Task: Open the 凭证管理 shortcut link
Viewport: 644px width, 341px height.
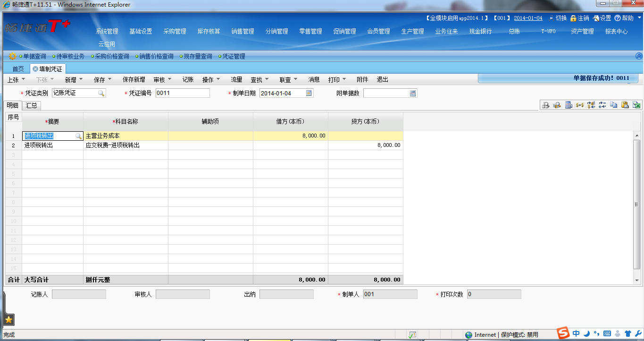Action: click(x=234, y=56)
